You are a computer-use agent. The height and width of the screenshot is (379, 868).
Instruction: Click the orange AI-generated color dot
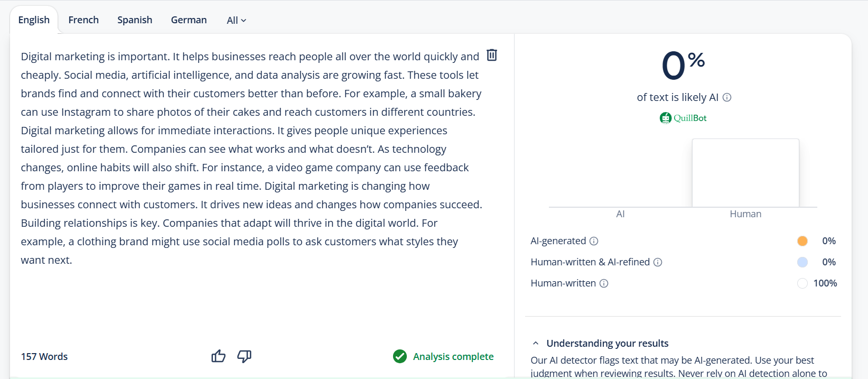tap(802, 241)
